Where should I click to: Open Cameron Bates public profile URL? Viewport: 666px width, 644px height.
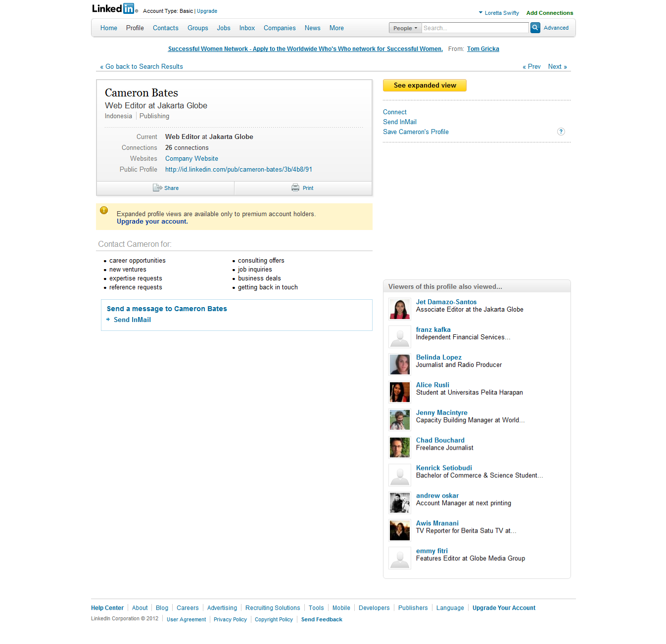tap(238, 170)
